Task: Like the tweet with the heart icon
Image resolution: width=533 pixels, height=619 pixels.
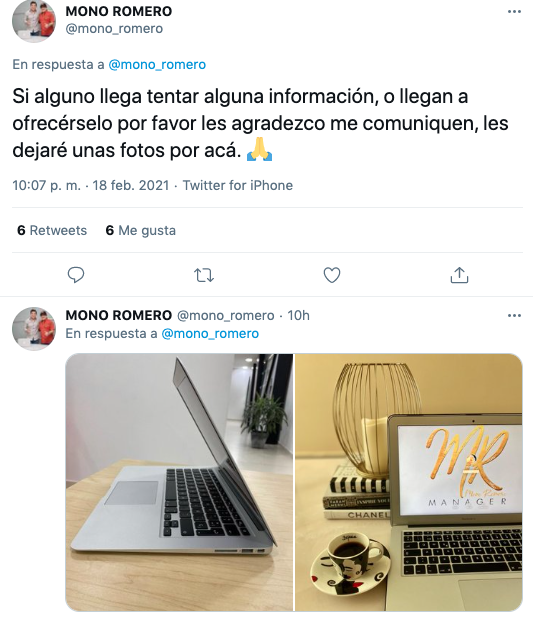Action: point(332,275)
